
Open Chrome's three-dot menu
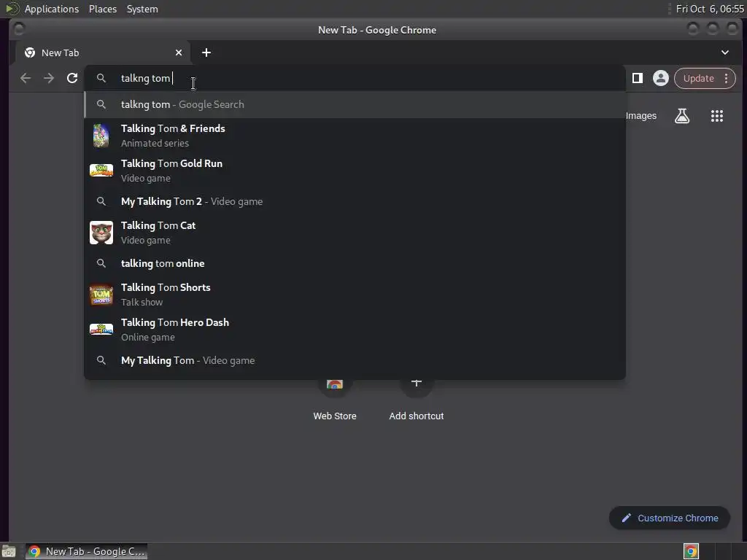point(726,78)
